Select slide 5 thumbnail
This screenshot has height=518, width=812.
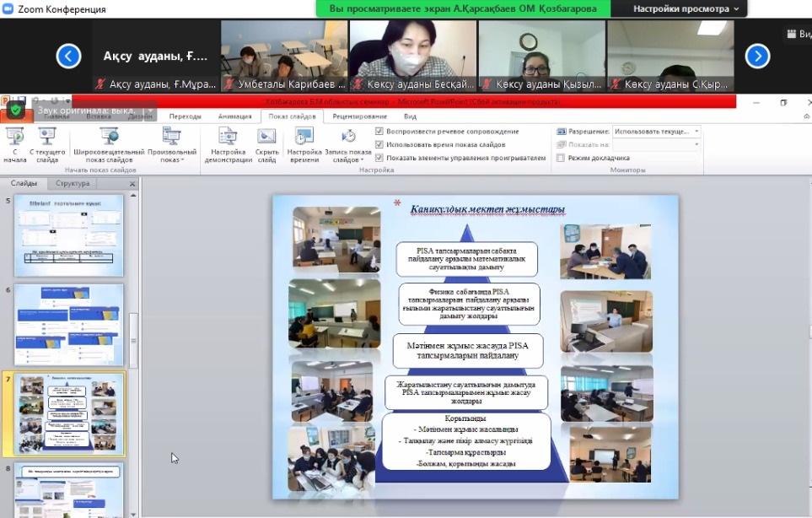point(69,235)
